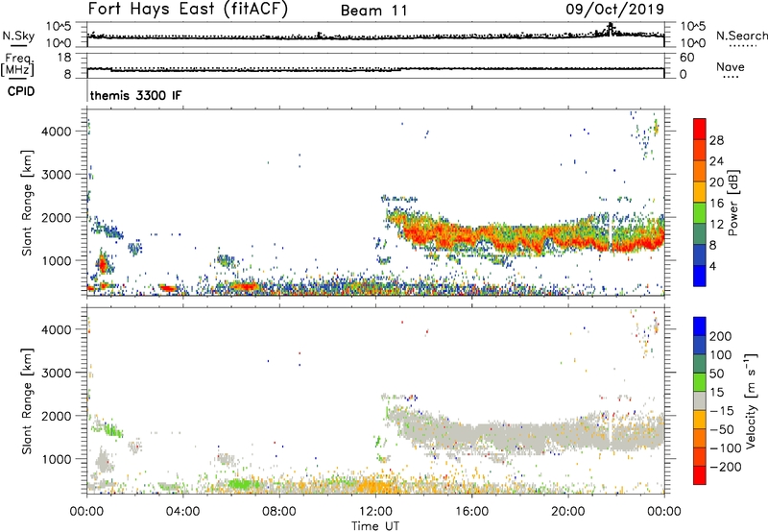This screenshot has width=768, height=532.
Task: Click the 'CPID' label
Action: tap(21, 91)
